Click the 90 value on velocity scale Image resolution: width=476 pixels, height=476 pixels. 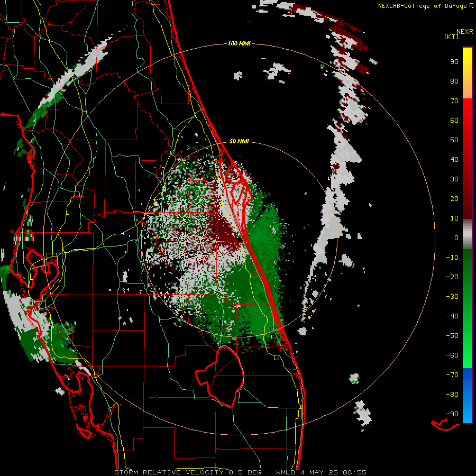(454, 62)
